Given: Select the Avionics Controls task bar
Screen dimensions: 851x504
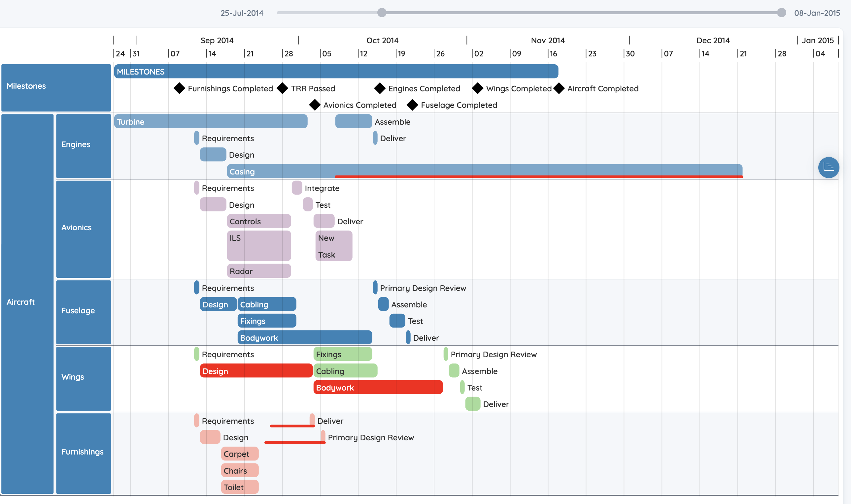Looking at the screenshot, I should pos(259,221).
